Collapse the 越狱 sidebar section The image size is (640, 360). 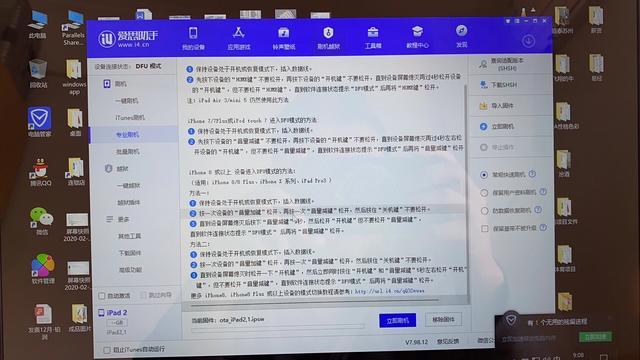(x=116, y=169)
